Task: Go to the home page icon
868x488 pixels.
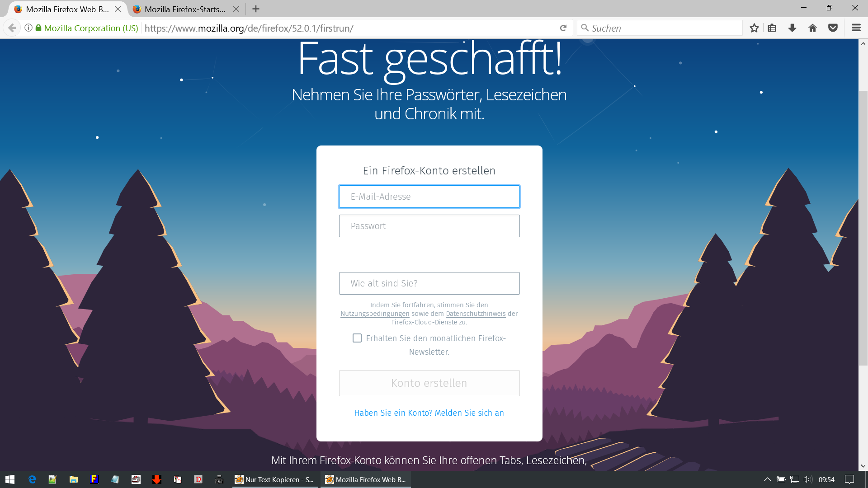Action: coord(812,28)
